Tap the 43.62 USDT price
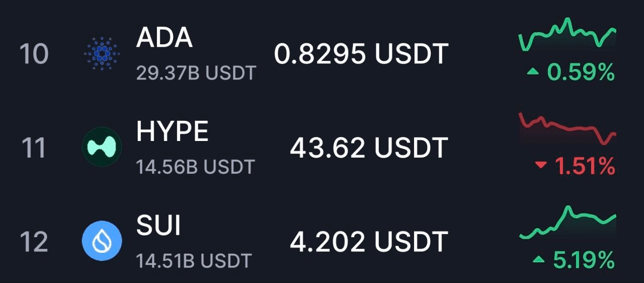 click(369, 148)
